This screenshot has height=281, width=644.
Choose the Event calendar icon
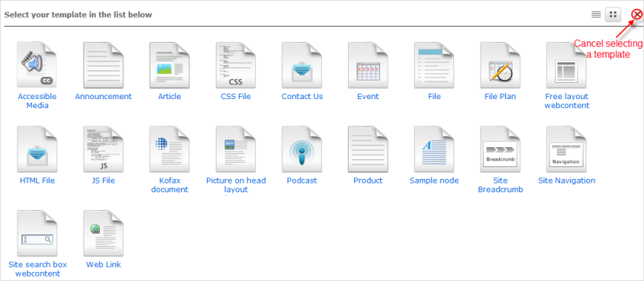(x=368, y=65)
